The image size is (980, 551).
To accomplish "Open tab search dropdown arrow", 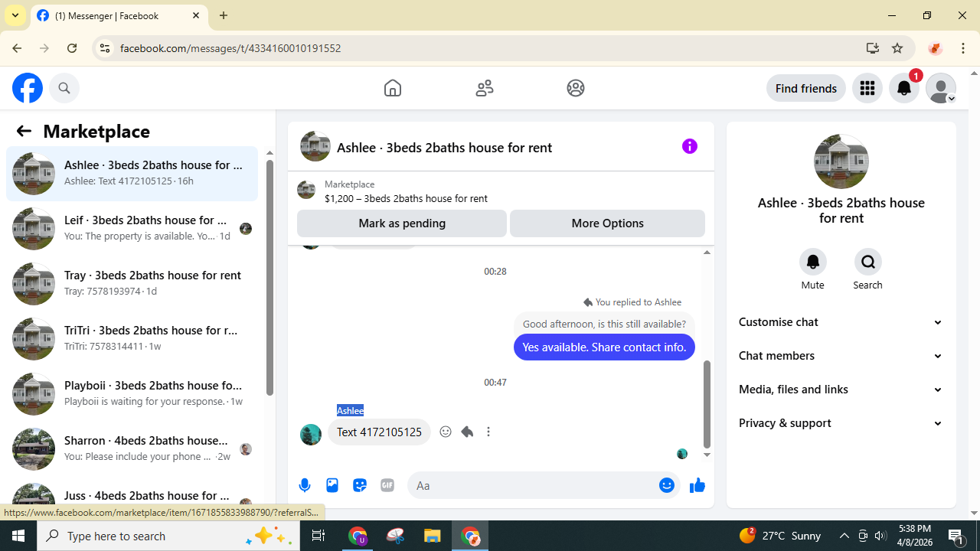I will 15,15.
